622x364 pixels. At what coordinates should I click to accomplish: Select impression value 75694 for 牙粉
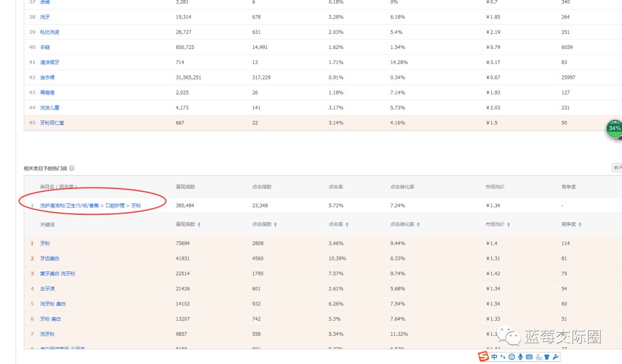(x=183, y=243)
